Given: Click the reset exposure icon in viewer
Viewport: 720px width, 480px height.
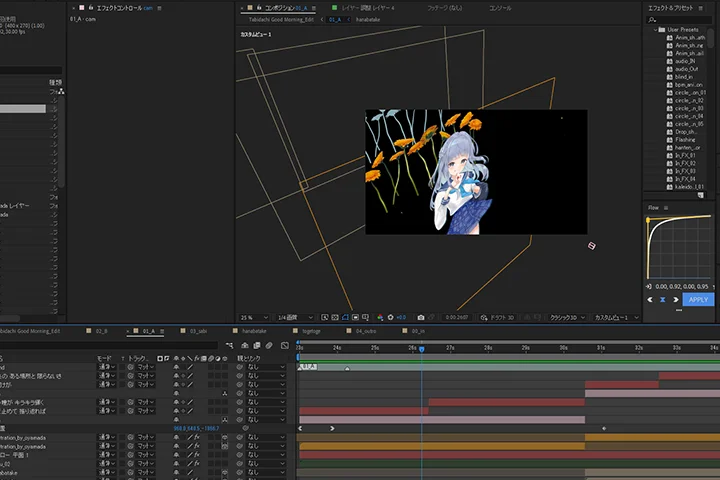Looking at the screenshot, I should (391, 317).
